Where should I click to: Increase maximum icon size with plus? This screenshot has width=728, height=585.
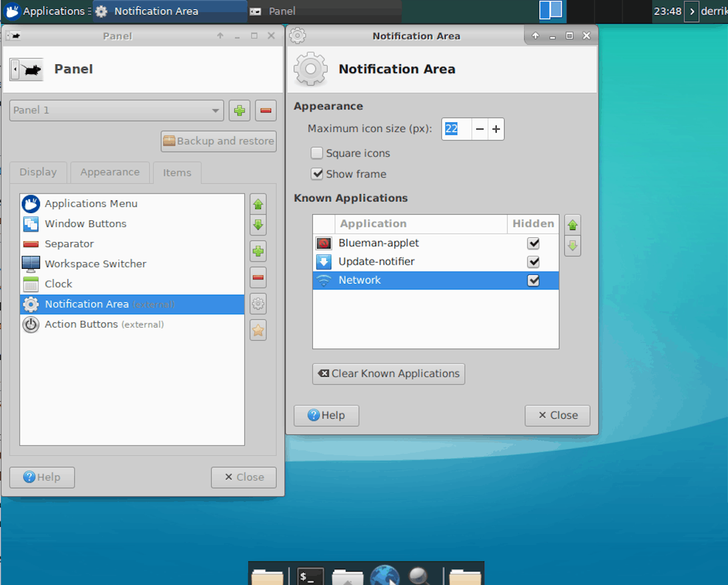click(496, 129)
